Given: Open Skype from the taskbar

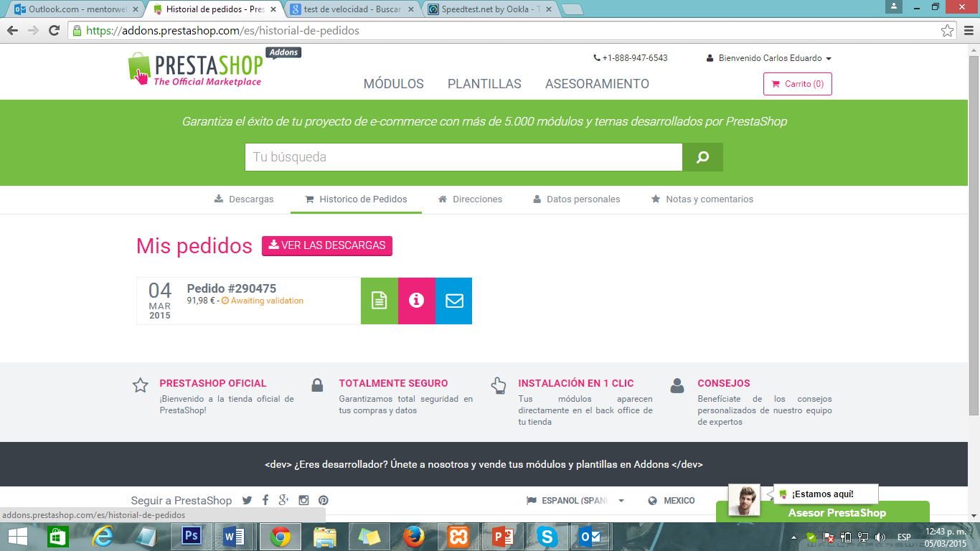Looking at the screenshot, I should point(547,537).
